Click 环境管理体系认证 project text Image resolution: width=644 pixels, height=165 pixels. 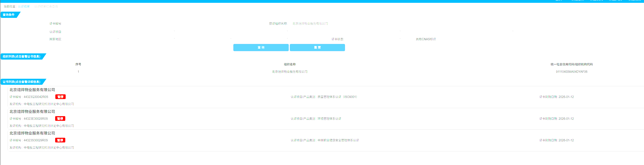[329, 119]
